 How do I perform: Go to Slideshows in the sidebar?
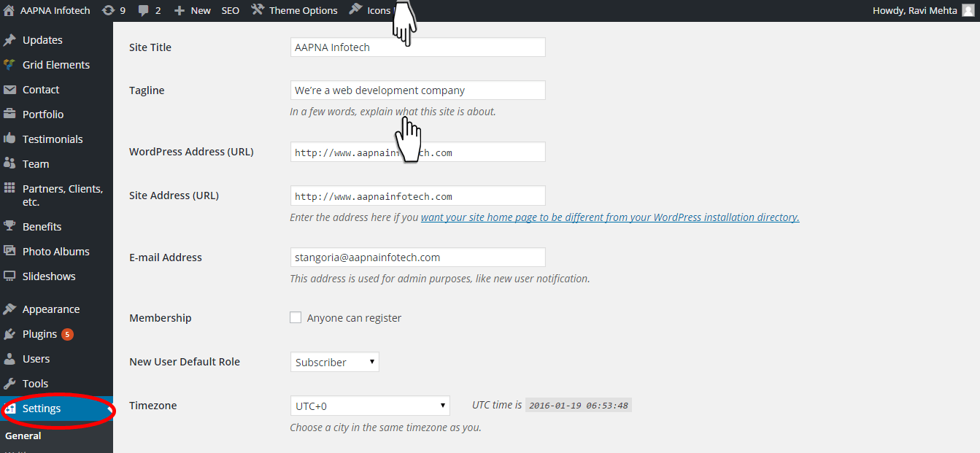click(x=49, y=276)
